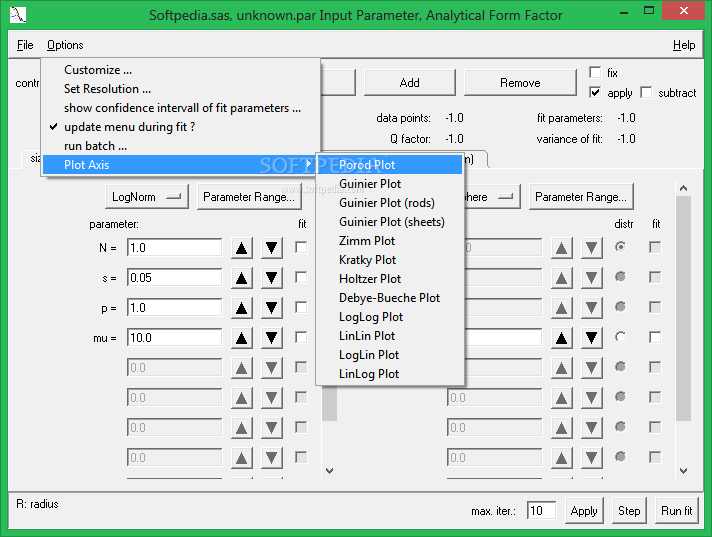Switch to LinLog Plot
The height and width of the screenshot is (537, 712).
(390, 374)
